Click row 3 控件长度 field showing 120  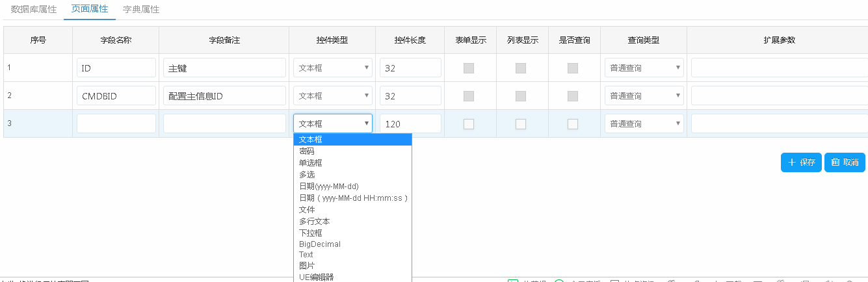click(x=410, y=123)
